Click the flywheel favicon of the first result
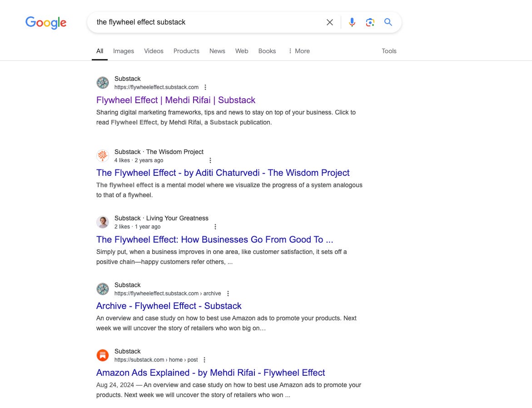 click(x=103, y=83)
